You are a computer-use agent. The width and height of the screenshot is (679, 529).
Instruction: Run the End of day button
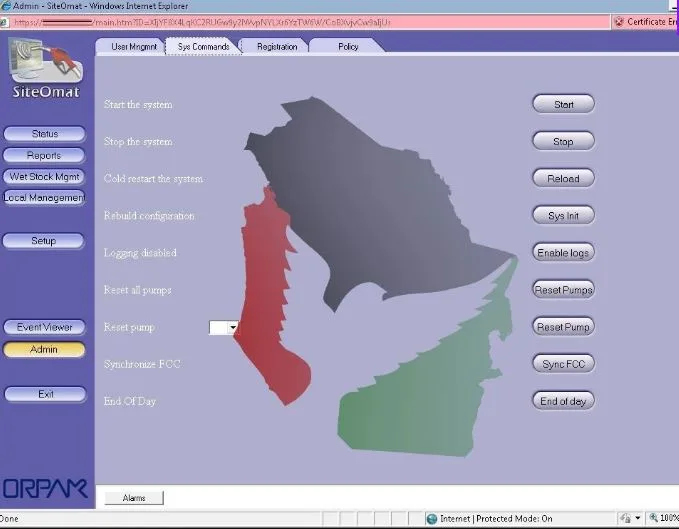(x=563, y=401)
